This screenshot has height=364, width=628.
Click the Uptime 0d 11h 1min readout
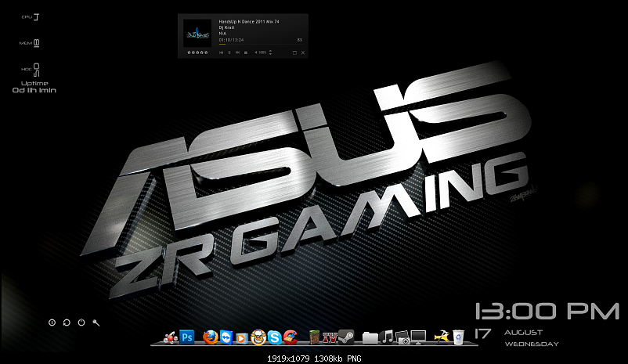coord(34,87)
